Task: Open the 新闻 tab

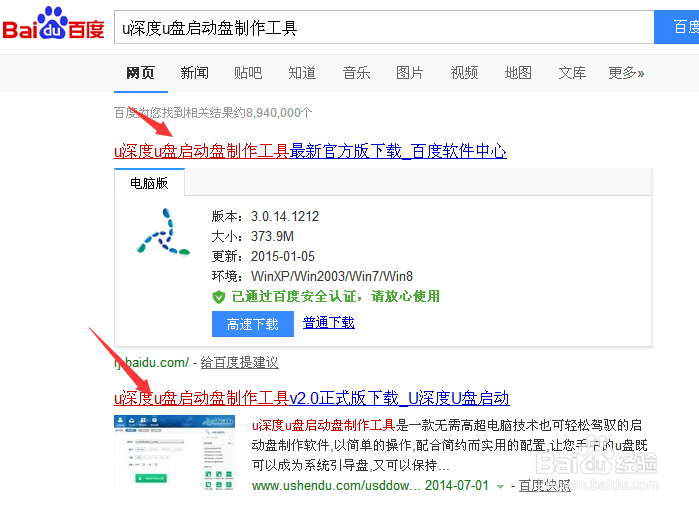Action: click(194, 73)
